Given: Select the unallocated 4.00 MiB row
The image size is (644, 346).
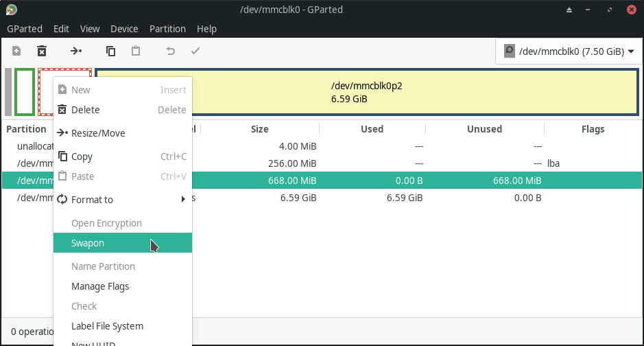Looking at the screenshot, I should [x=322, y=146].
